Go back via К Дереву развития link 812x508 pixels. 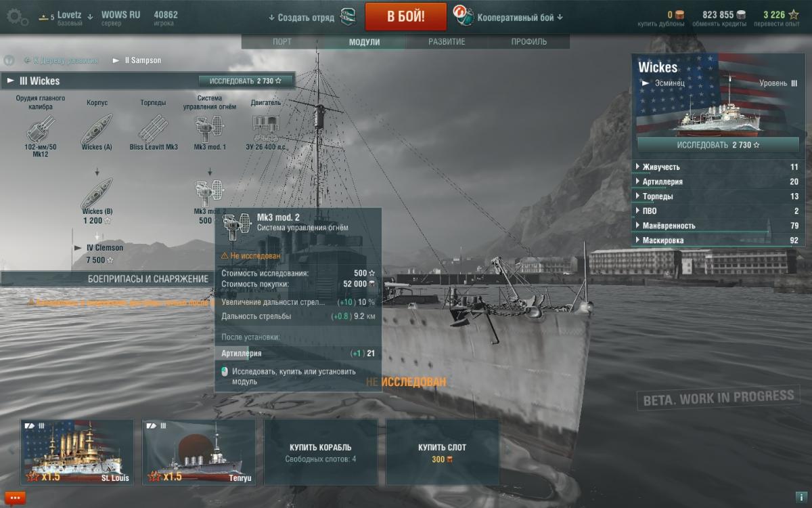point(61,60)
